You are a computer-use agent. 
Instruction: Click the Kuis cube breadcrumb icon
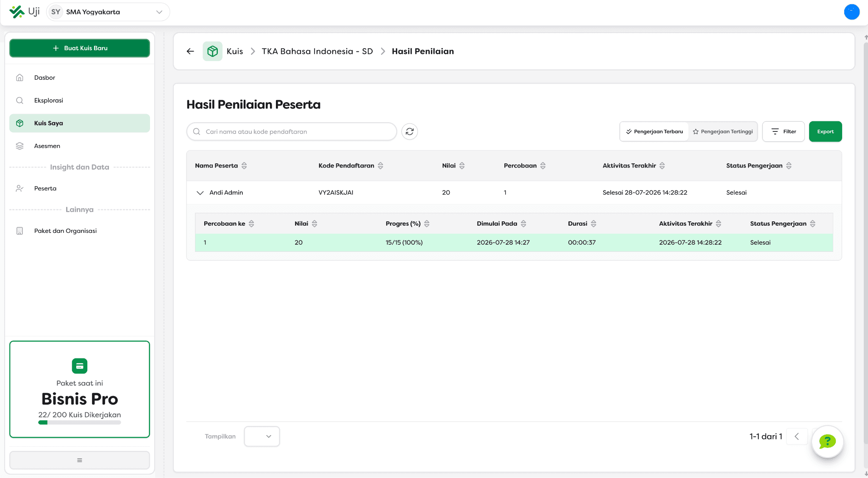point(212,51)
